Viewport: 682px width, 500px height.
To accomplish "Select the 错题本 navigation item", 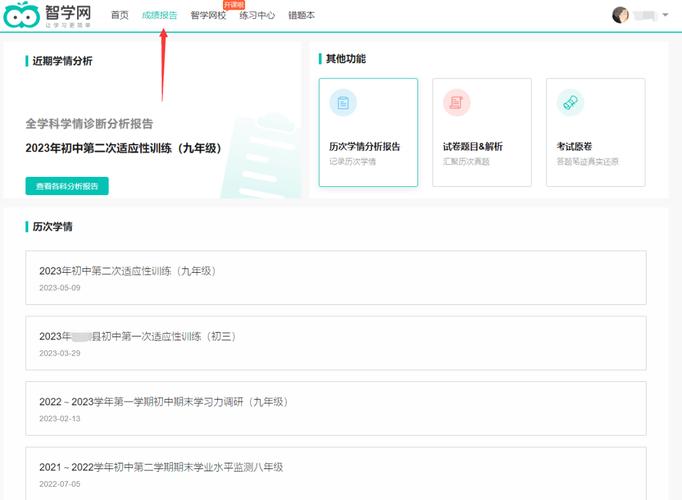I will coord(301,16).
